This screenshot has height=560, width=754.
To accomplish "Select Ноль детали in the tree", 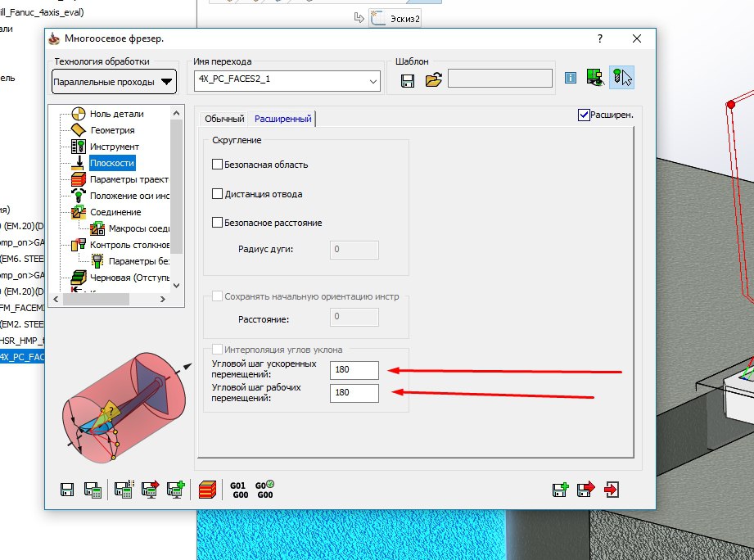I will tap(117, 114).
